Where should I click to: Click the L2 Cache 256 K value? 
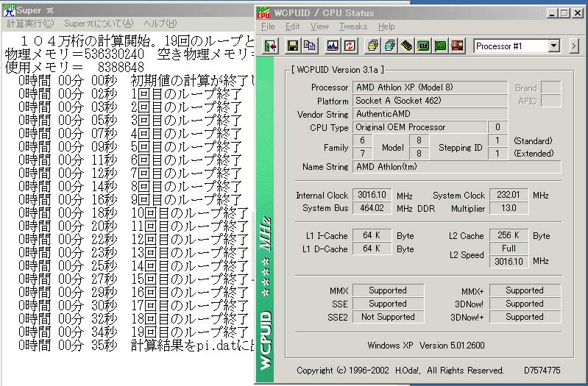[509, 235]
